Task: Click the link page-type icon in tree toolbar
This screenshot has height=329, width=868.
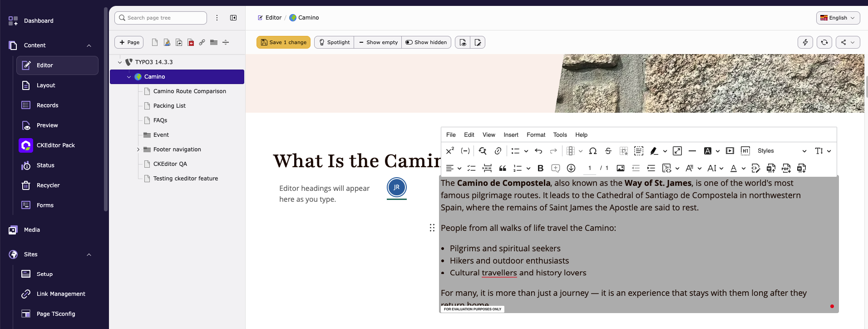Action: pyautogui.click(x=202, y=42)
